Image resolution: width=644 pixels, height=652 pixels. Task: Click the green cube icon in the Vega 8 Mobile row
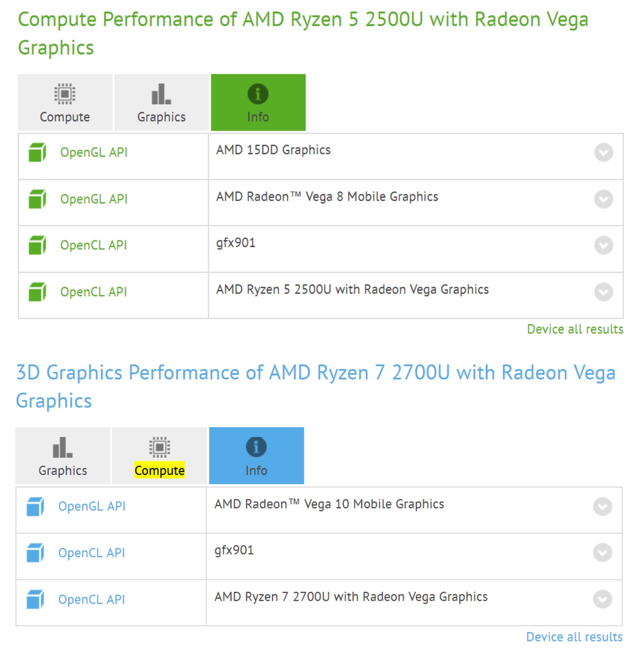(37, 199)
